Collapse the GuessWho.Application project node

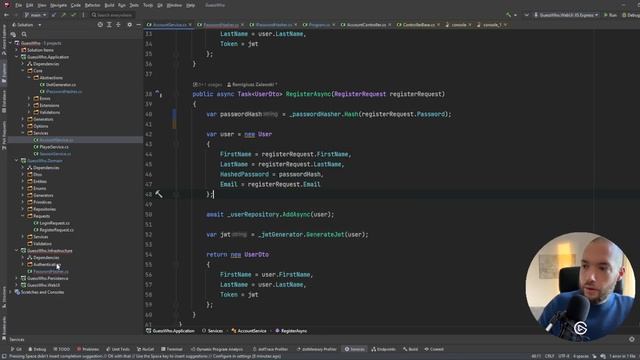pos(17,57)
